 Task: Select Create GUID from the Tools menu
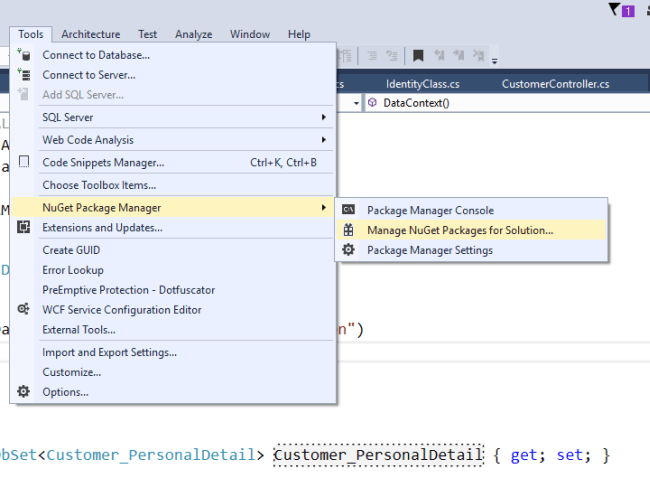tap(71, 250)
